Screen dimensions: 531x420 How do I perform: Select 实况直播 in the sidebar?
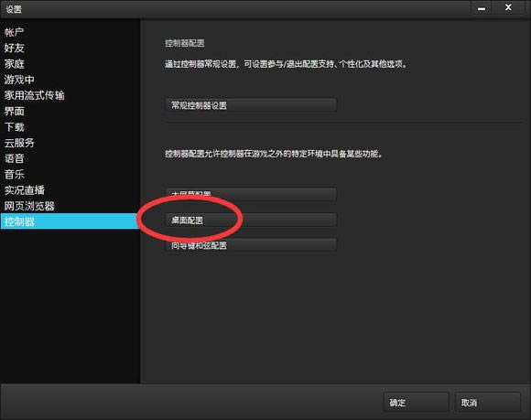(25, 190)
